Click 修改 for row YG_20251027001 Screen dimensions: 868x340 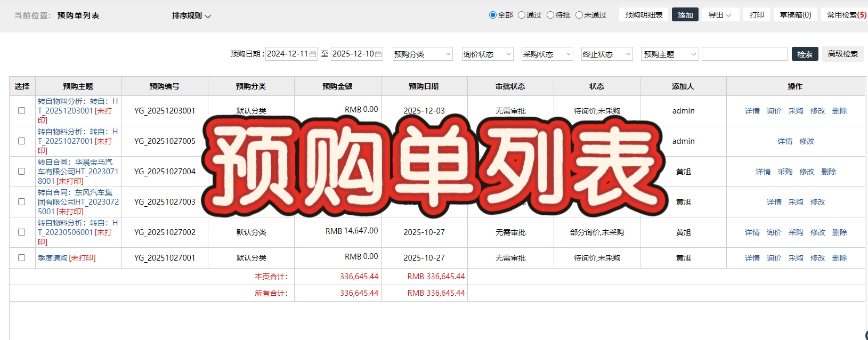(818, 258)
